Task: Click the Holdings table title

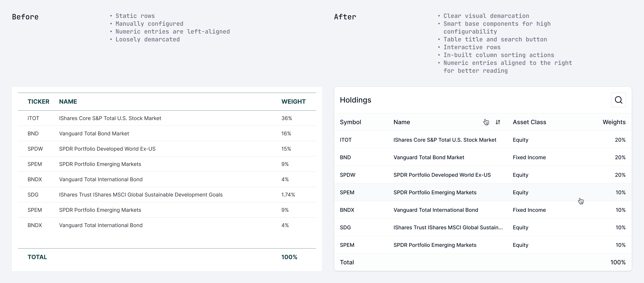Action: click(355, 100)
